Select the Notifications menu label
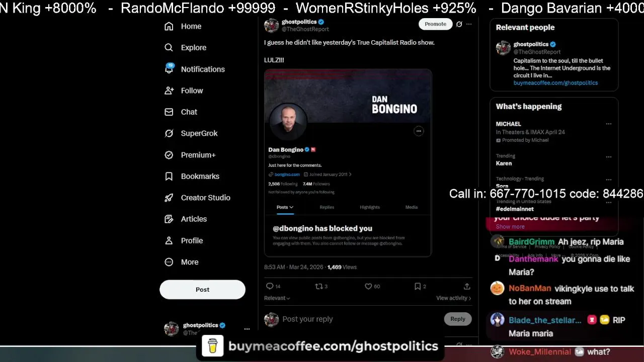This screenshot has height=362, width=644. (203, 69)
